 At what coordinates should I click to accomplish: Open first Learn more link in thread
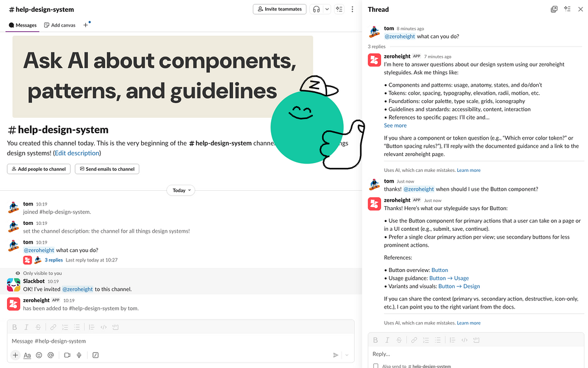point(469,170)
